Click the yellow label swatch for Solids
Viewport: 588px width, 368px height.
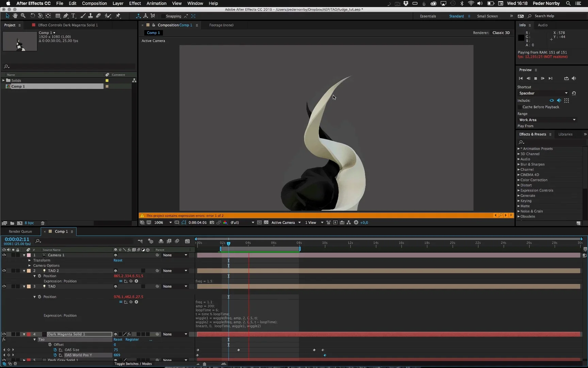point(107,80)
